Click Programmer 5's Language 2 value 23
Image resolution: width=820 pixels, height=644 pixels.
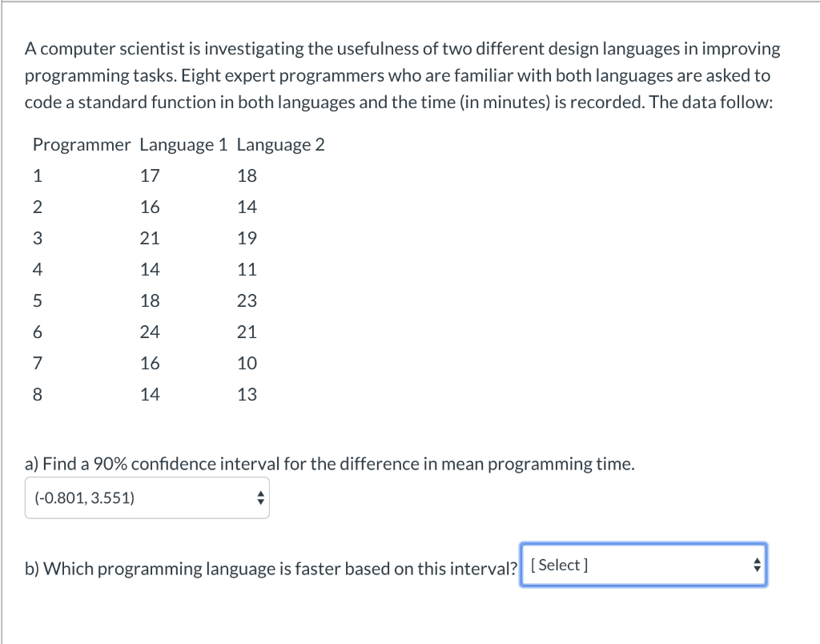click(247, 300)
